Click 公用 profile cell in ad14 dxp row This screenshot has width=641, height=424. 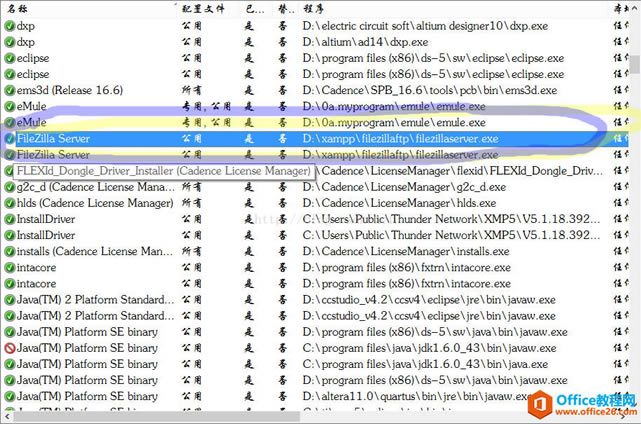point(192,42)
